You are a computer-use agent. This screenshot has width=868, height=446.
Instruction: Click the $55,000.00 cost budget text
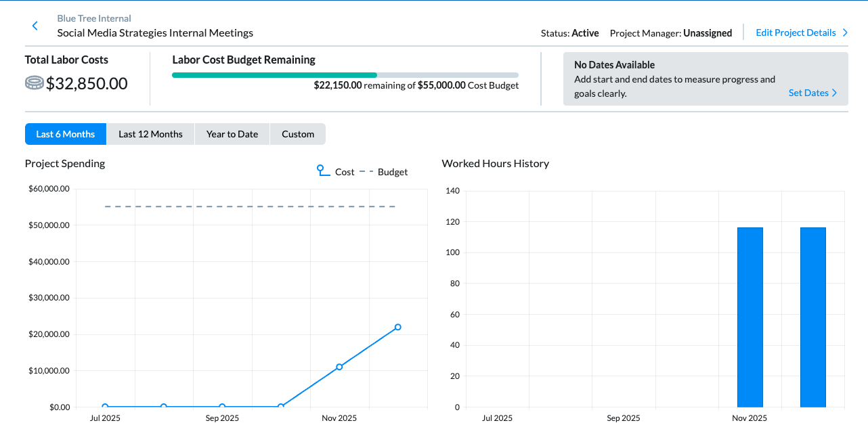441,85
